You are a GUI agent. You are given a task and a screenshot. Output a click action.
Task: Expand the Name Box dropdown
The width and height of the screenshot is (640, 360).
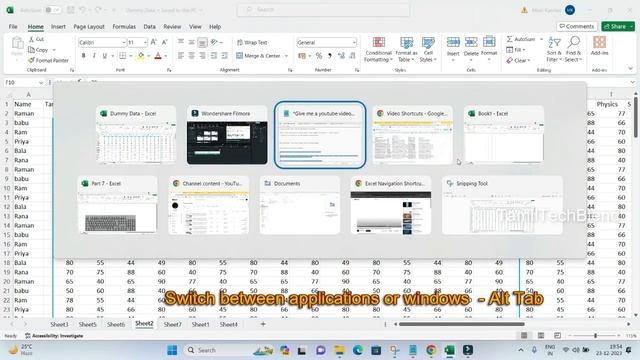(x=41, y=82)
